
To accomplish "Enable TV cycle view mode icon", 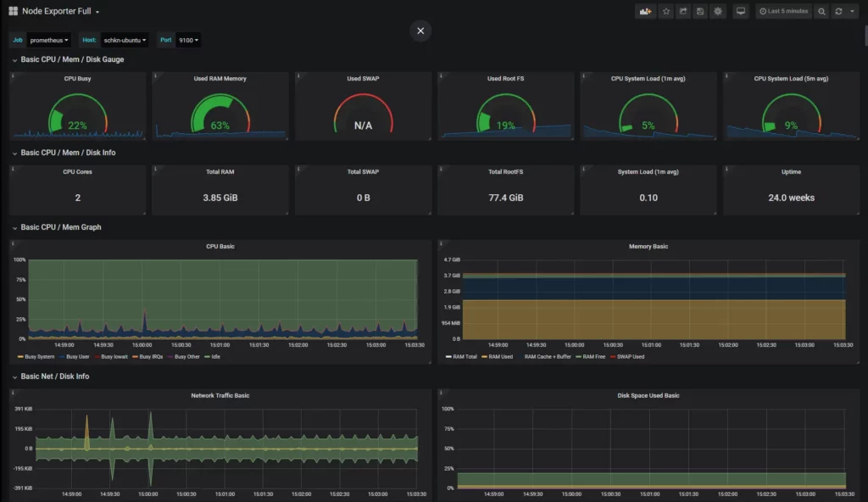I will (x=741, y=11).
